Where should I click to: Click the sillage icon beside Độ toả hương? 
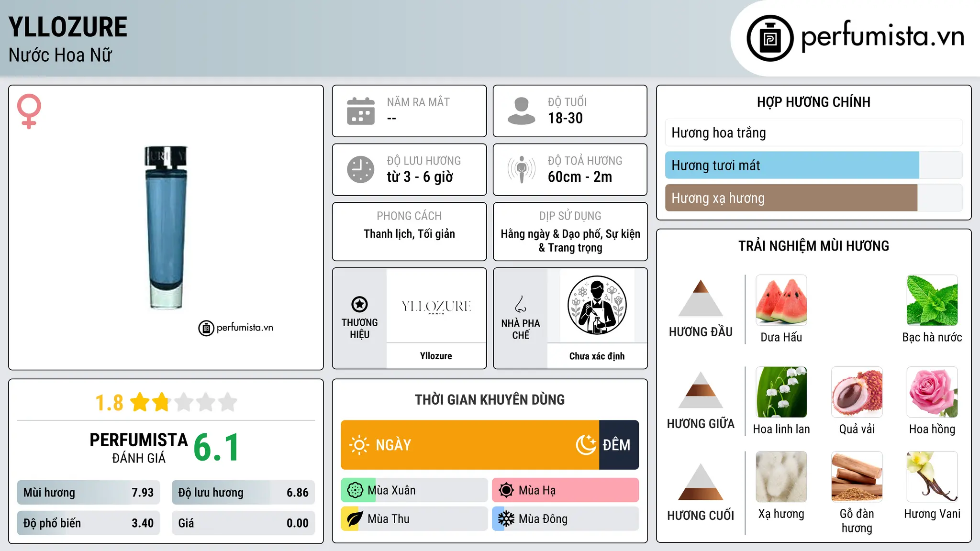point(522,169)
